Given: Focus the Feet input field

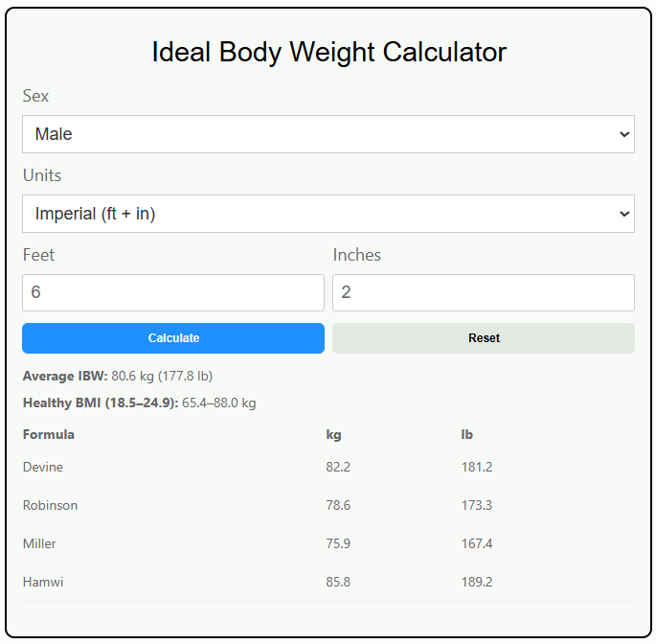Looking at the screenshot, I should tap(173, 293).
